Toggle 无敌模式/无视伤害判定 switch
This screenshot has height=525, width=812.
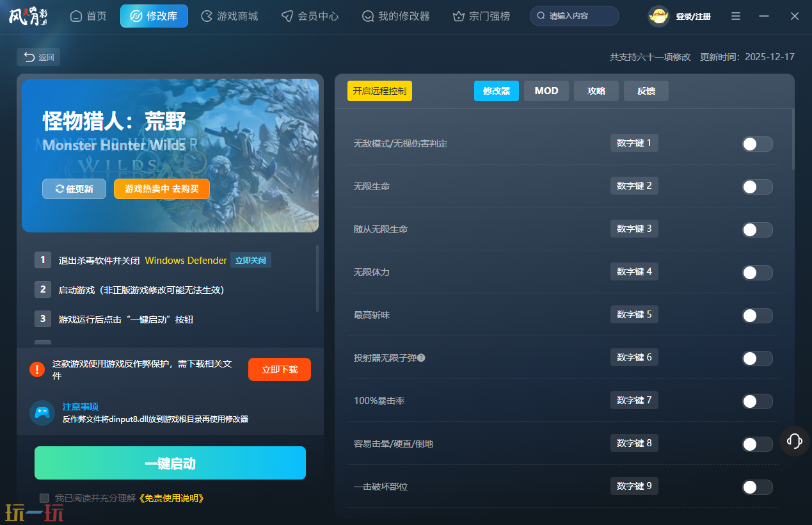(757, 144)
